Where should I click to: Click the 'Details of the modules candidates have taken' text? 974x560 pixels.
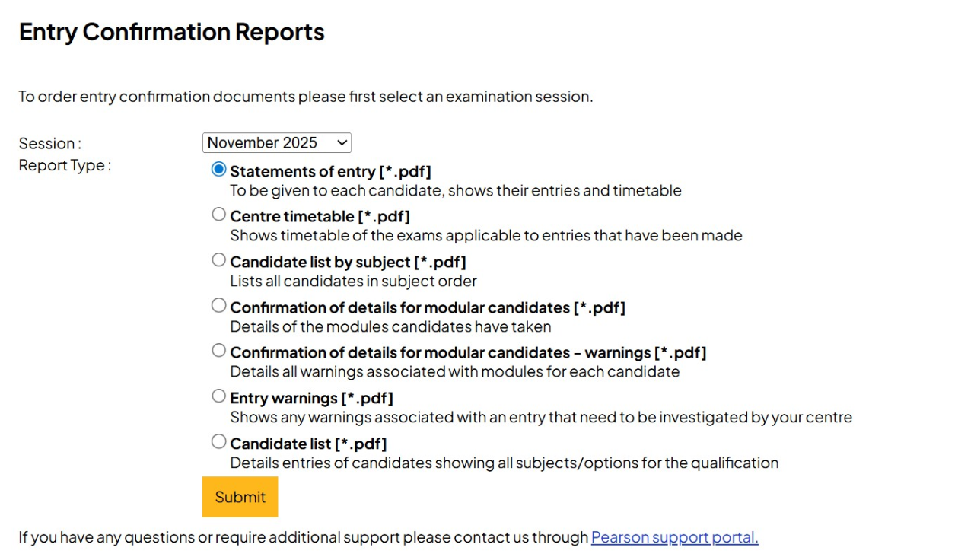(391, 327)
